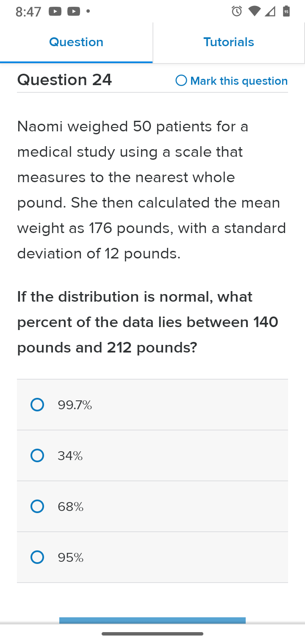Tap the Wi-Fi signal status icon
Image resolution: width=305 pixels, height=644 pixels.
[254, 11]
